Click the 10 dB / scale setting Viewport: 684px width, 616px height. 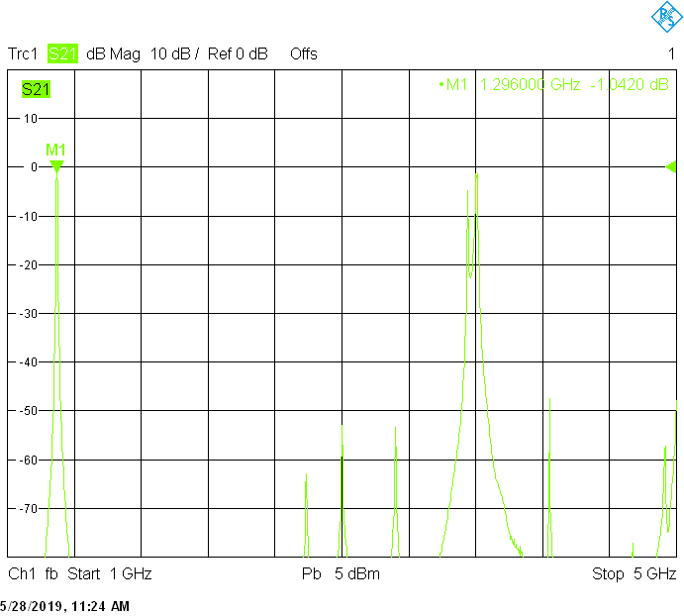pos(175,53)
